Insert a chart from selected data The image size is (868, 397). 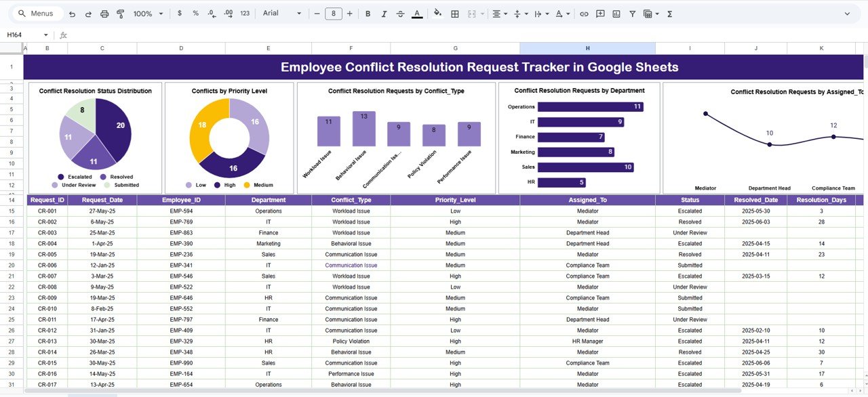616,14
